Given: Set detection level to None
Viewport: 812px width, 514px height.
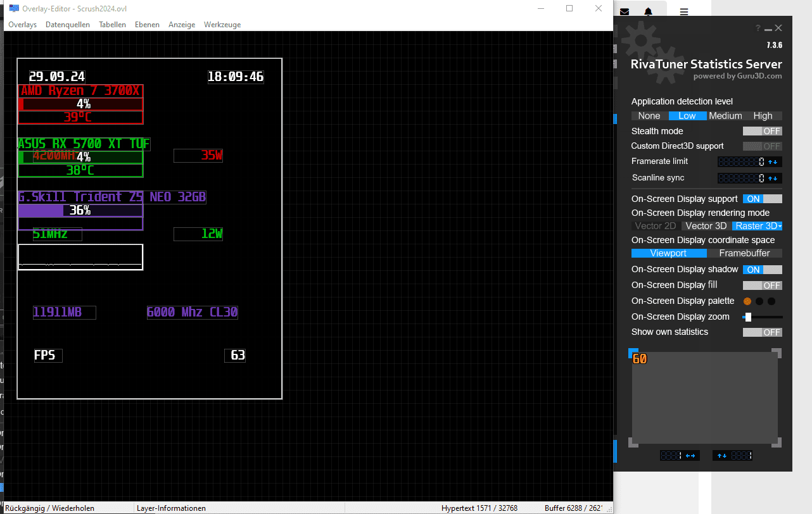Looking at the screenshot, I should (x=649, y=116).
